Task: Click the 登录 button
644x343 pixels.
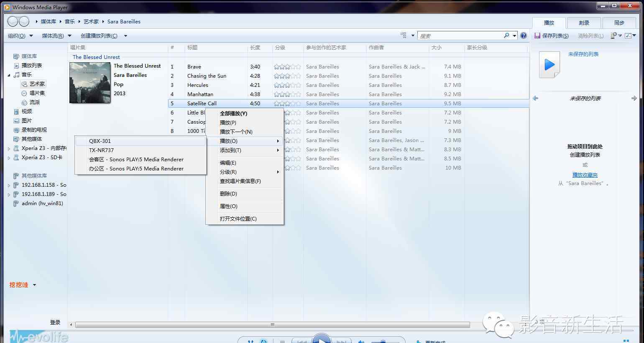Action: (x=55, y=322)
